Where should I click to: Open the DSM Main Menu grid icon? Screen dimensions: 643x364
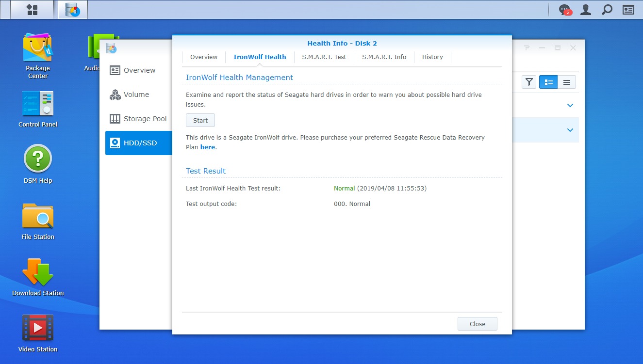[x=32, y=10]
